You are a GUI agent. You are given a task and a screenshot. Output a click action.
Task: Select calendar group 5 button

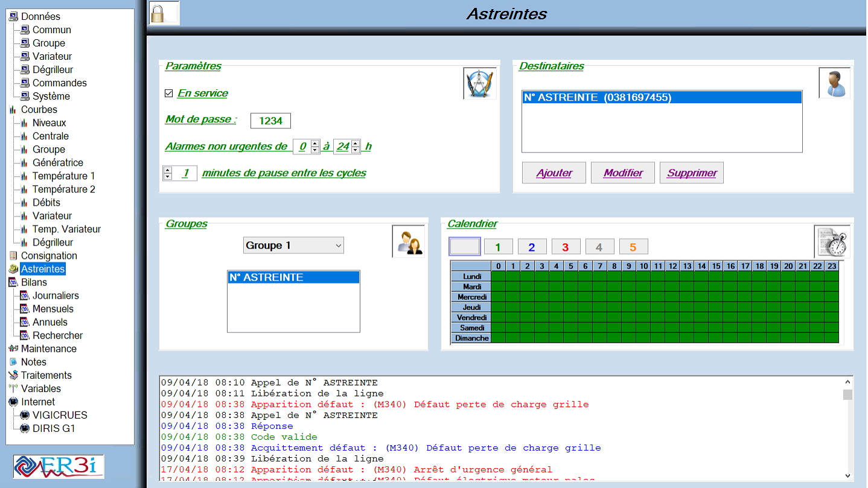coord(633,246)
